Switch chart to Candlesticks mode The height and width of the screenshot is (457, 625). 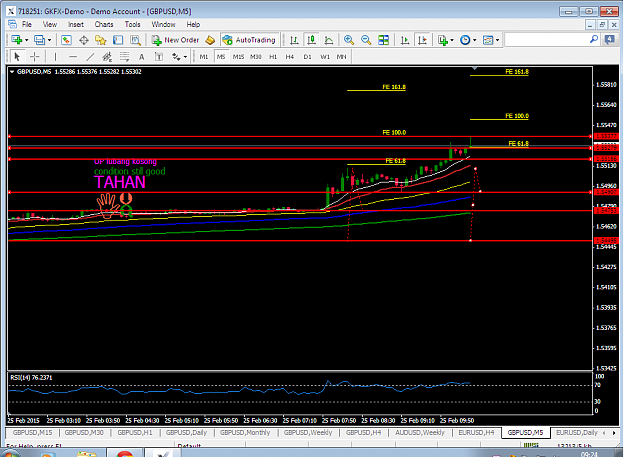[311, 40]
